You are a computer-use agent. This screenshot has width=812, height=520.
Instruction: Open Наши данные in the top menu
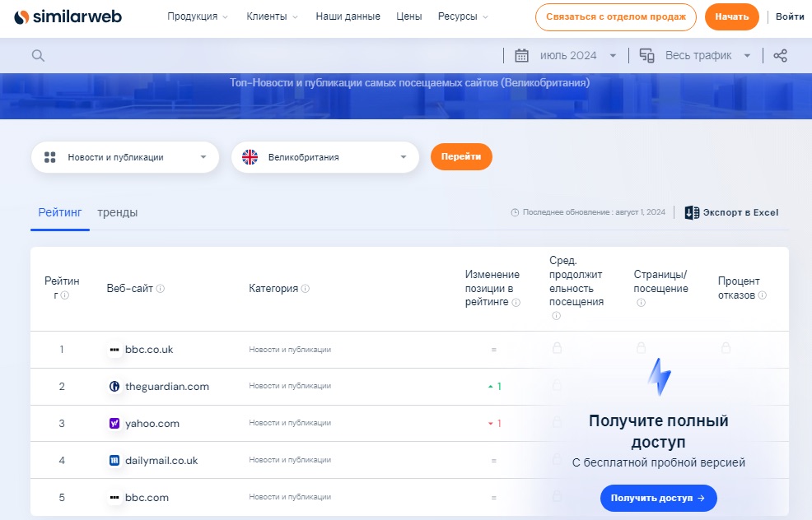click(x=348, y=16)
